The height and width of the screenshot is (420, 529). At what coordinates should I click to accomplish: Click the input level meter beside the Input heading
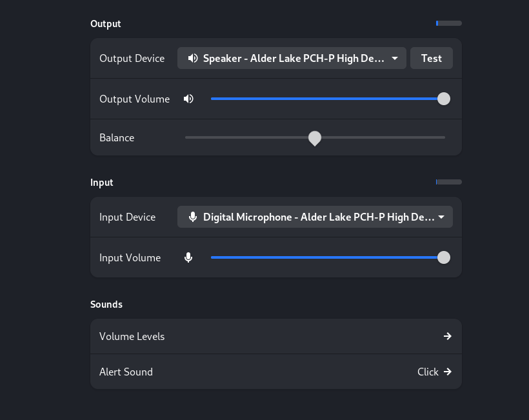point(448,182)
